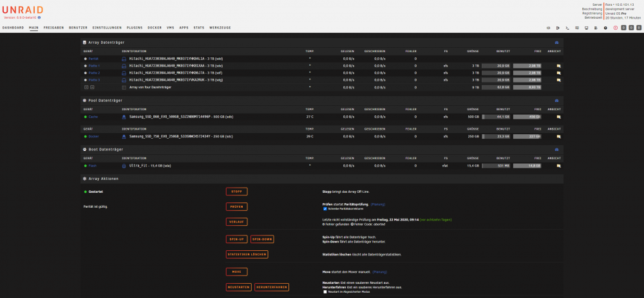Toggle Array Datenträger read/write display icon
The image size is (644, 298).
pos(557,43)
